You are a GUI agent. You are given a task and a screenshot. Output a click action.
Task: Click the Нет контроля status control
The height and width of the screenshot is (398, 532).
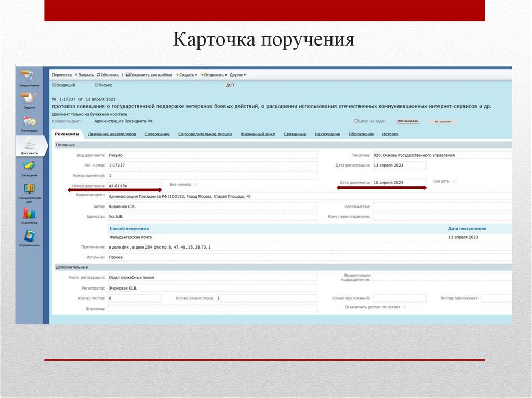coord(408,120)
